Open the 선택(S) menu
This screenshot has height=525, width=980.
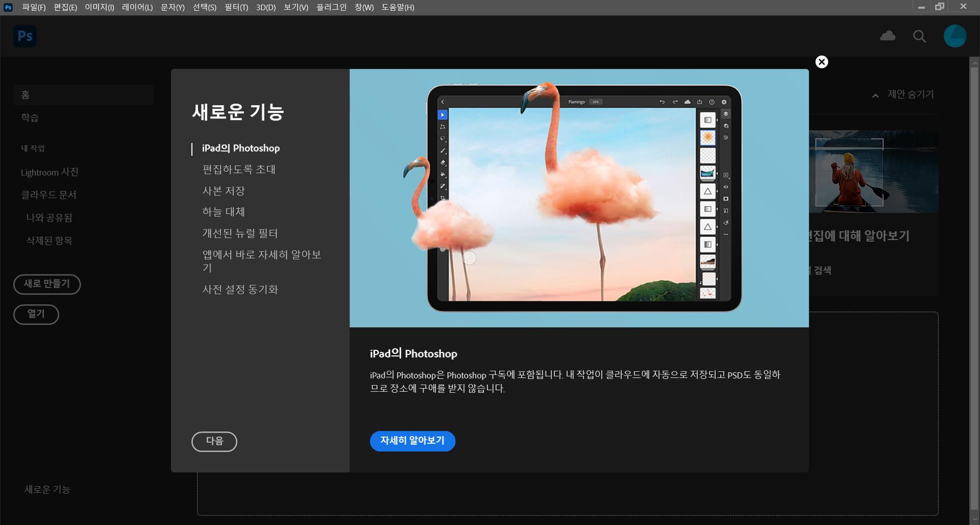pyautogui.click(x=204, y=7)
